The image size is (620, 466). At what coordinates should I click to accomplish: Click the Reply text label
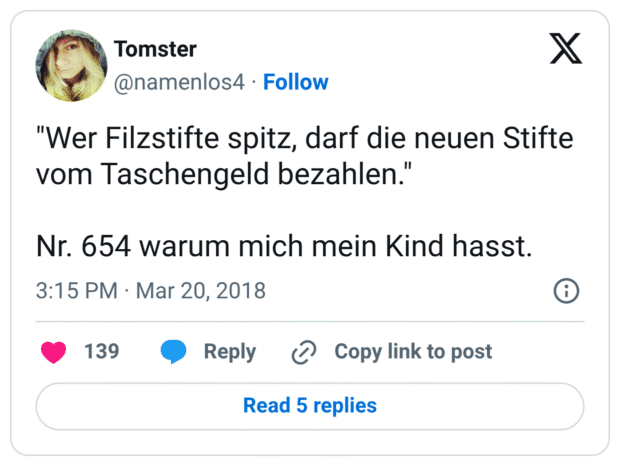click(x=229, y=352)
